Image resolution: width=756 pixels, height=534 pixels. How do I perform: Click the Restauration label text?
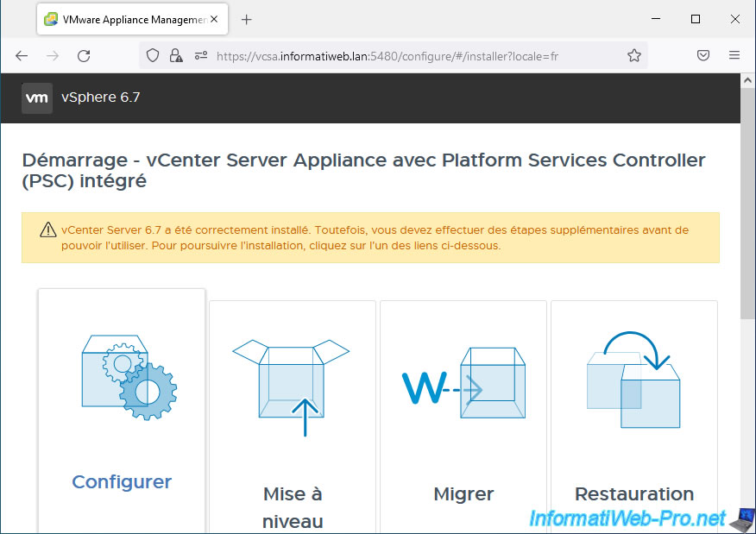pyautogui.click(x=633, y=494)
